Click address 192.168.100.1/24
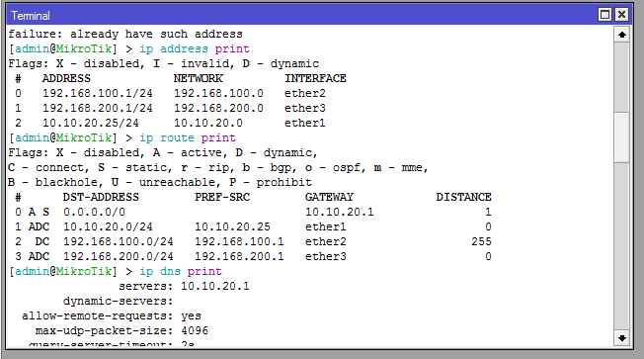The height and width of the screenshot is (359, 644). [x=98, y=93]
